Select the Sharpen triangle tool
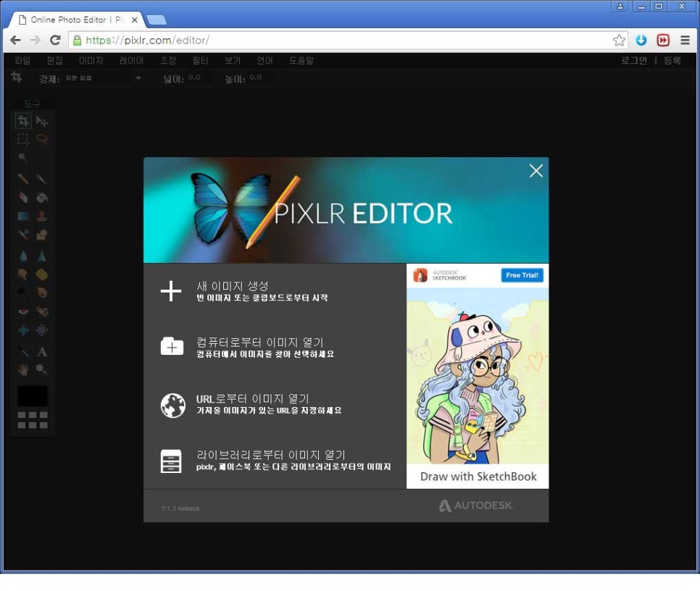Screen dimensions: 700x591 pyautogui.click(x=42, y=256)
